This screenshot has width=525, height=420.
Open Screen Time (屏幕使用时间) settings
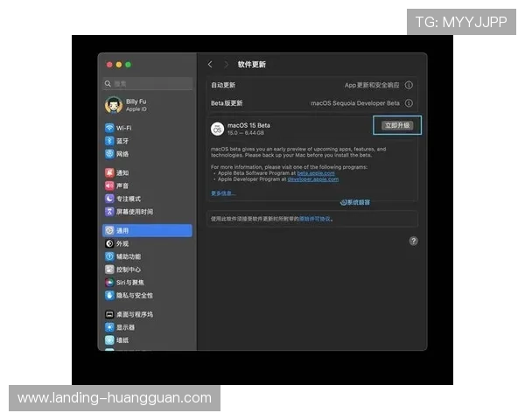coord(134,212)
